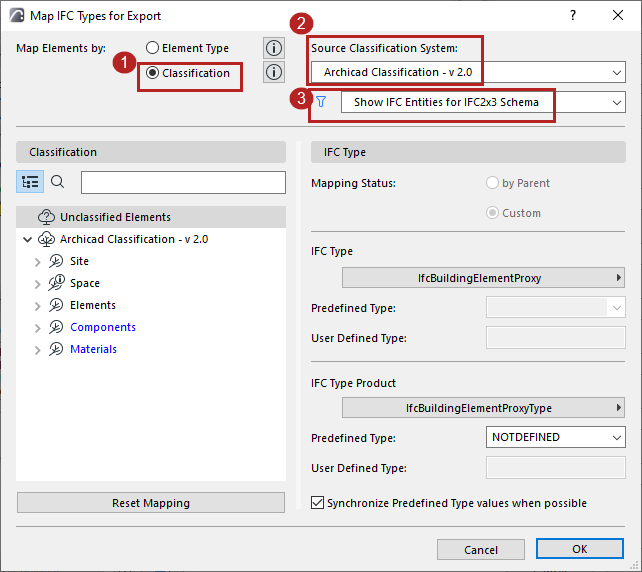Click the Unclassified Elements tree icon
The height and width of the screenshot is (572, 642).
click(46, 217)
